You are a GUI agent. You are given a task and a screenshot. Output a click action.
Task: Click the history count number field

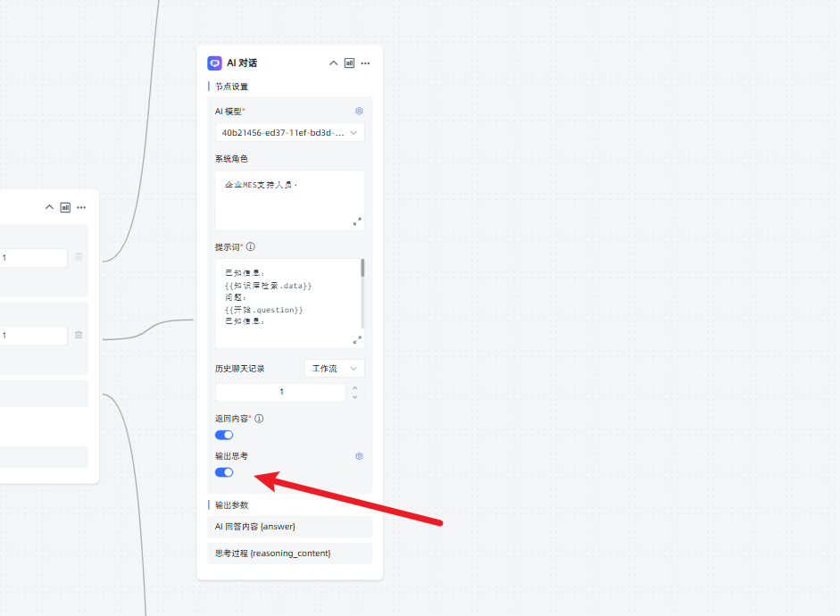(x=280, y=392)
